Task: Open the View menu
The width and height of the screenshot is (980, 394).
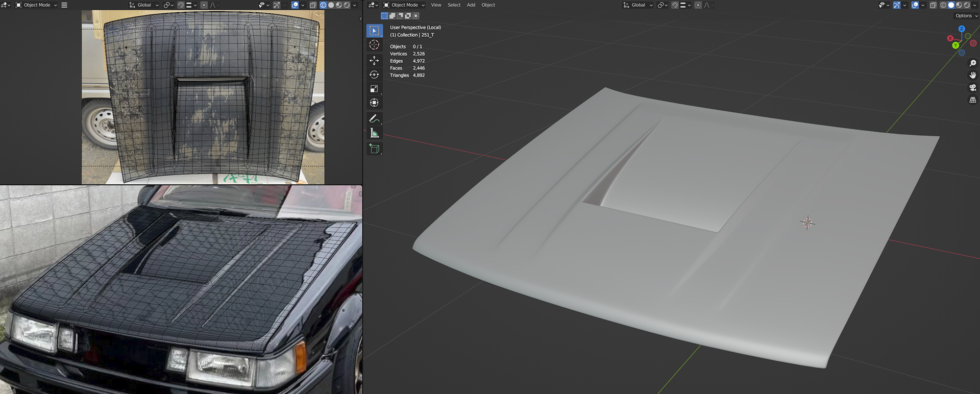Action: (x=436, y=5)
